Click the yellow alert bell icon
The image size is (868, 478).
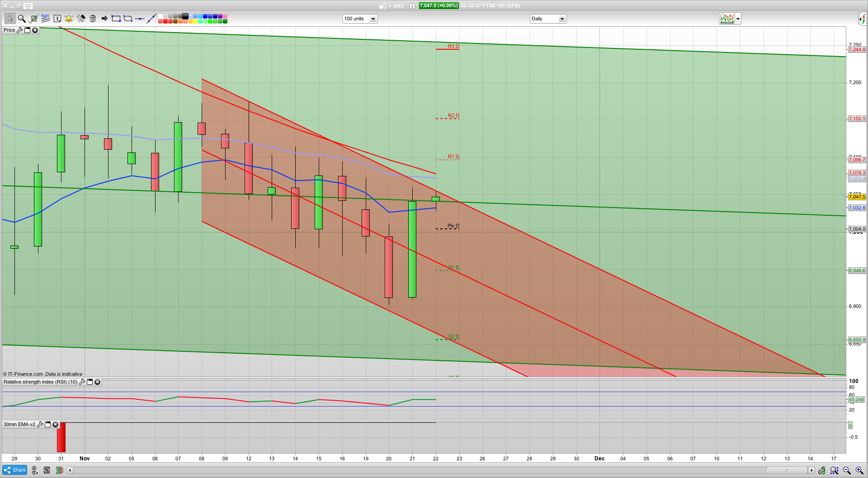click(69, 19)
